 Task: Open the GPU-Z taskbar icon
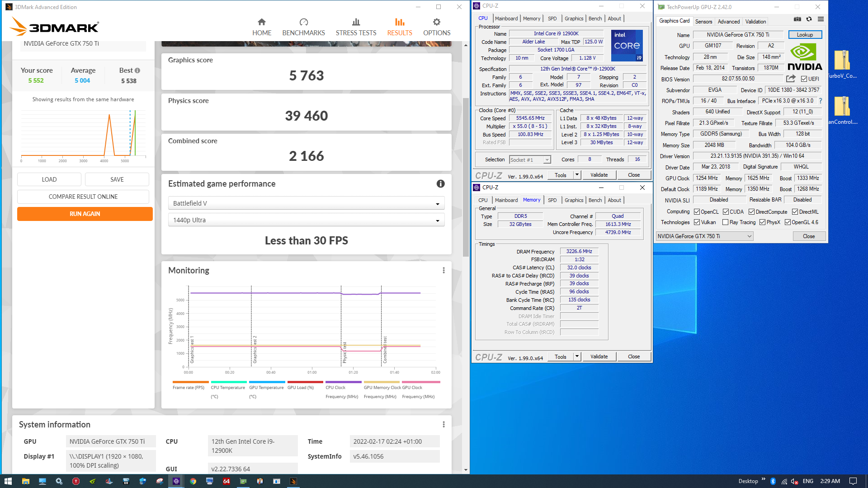[243, 481]
